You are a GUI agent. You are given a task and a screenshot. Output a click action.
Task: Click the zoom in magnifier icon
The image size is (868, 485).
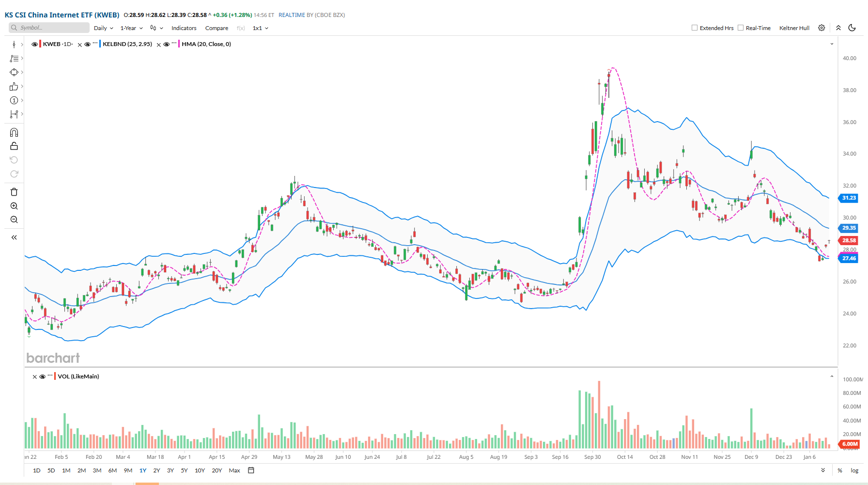(14, 206)
